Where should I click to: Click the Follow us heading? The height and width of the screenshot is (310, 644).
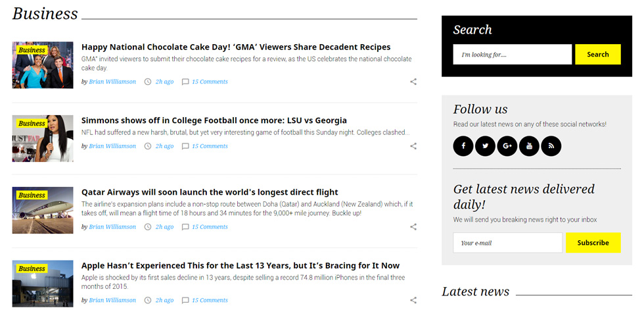480,109
